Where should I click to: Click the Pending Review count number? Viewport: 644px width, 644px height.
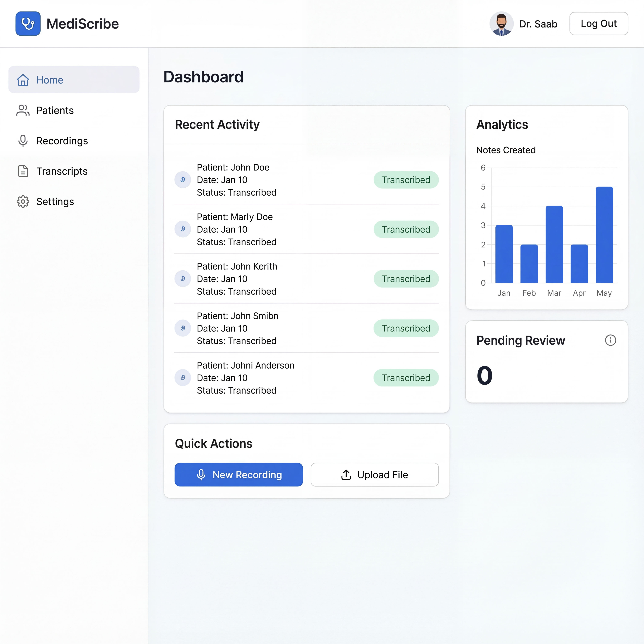[x=485, y=376]
